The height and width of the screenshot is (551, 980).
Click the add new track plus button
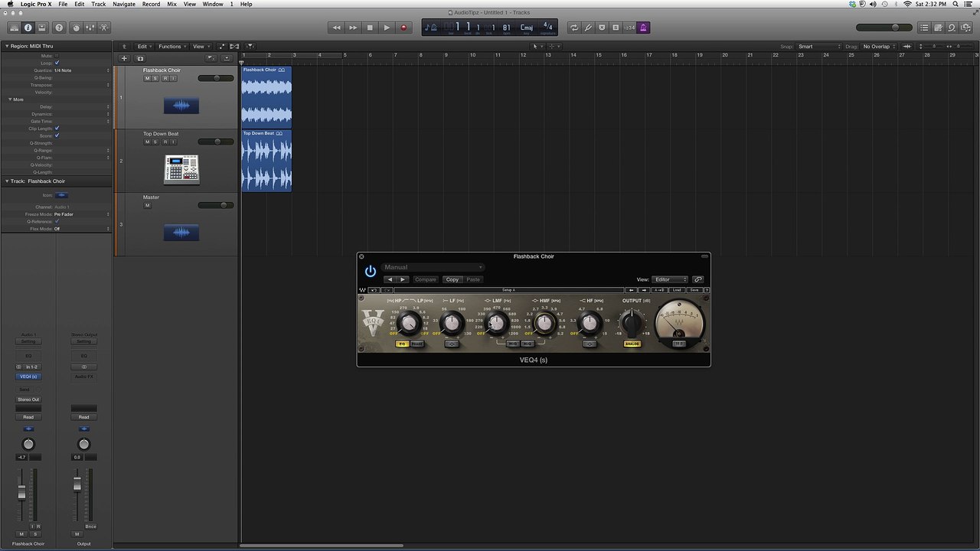tap(124, 58)
